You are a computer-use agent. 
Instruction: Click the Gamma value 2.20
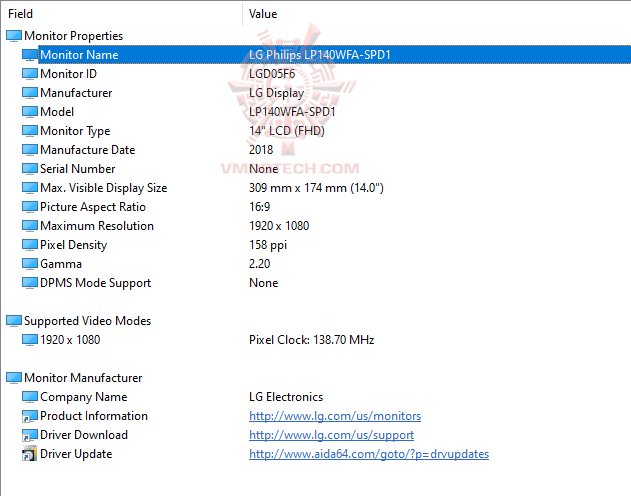(260, 264)
